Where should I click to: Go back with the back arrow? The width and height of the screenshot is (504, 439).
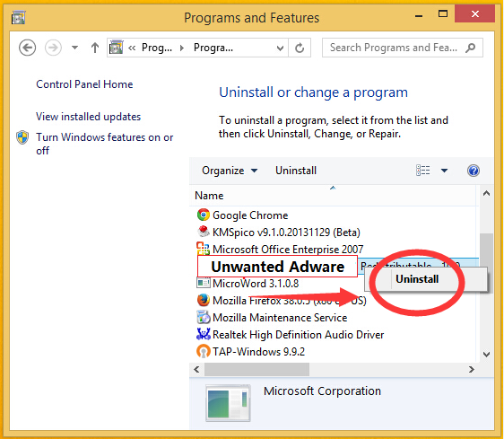pos(27,48)
